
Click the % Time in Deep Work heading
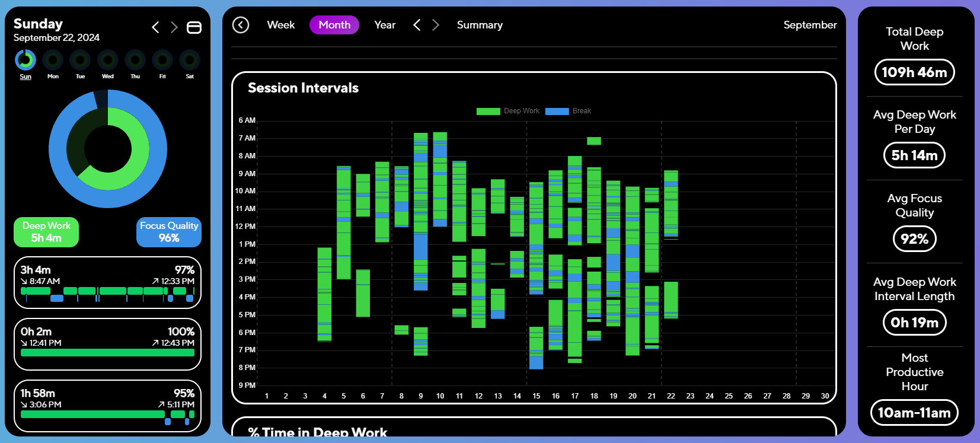tap(317, 433)
